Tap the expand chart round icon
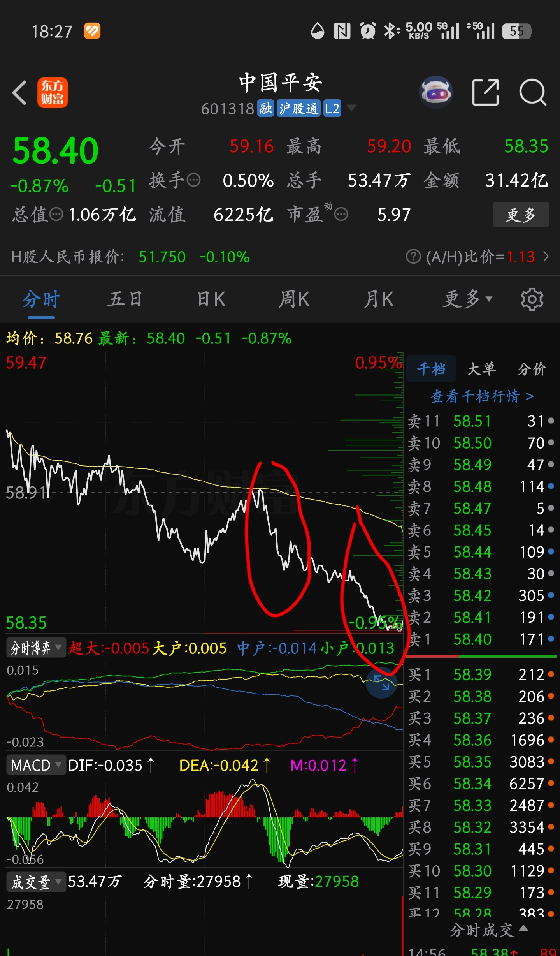The width and height of the screenshot is (560, 956). coord(381,683)
